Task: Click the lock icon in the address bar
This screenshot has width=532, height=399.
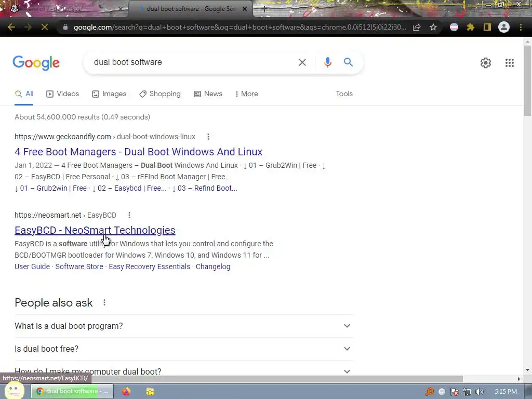Action: [x=65, y=27]
